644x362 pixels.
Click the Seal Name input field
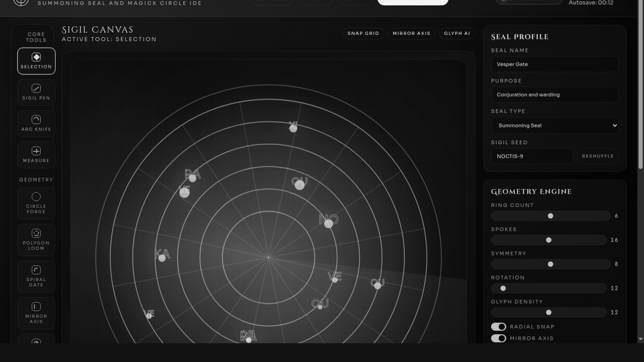point(554,64)
